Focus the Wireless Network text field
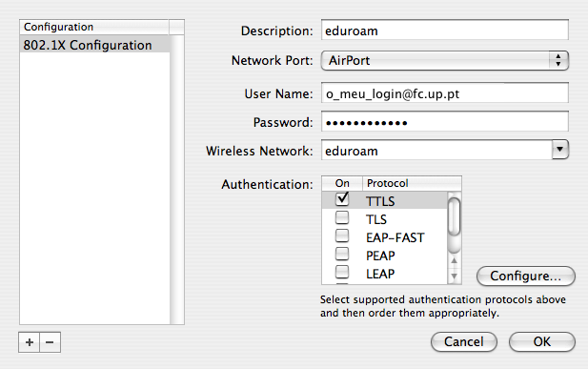588x369 pixels. tap(436, 150)
